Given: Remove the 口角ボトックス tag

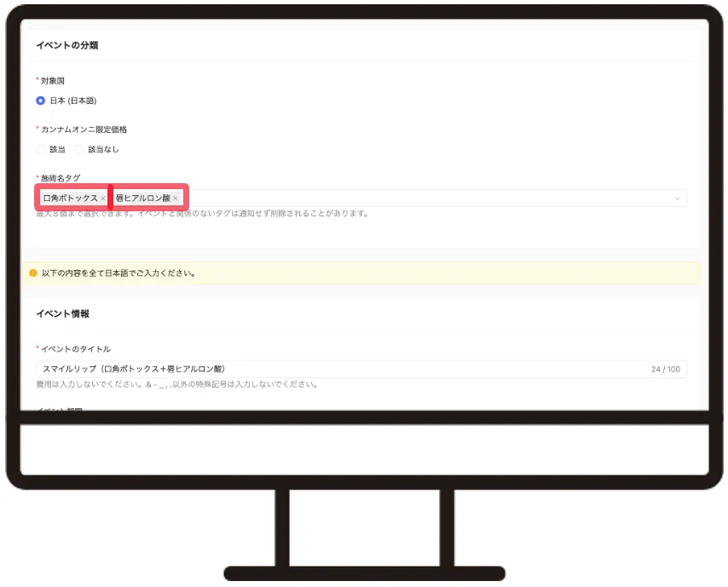Looking at the screenshot, I should click(x=103, y=199).
